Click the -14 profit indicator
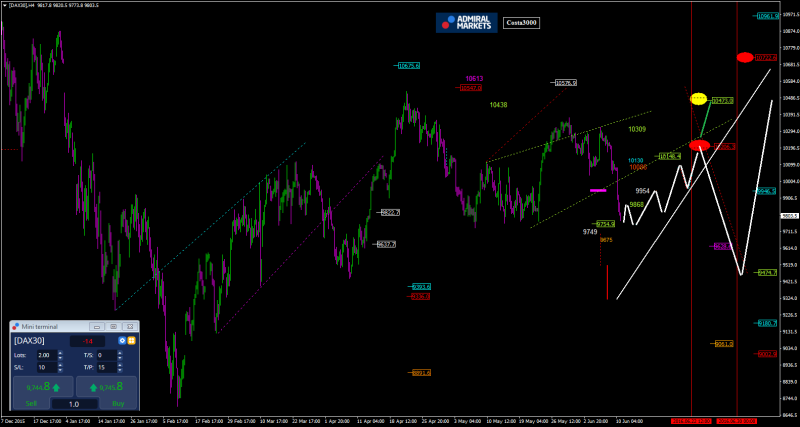 coord(87,341)
